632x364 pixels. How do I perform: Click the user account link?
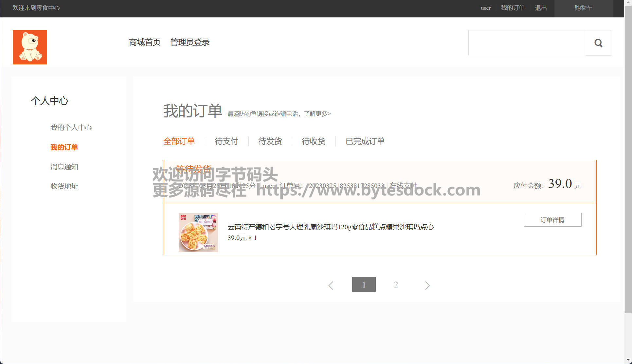tap(485, 8)
